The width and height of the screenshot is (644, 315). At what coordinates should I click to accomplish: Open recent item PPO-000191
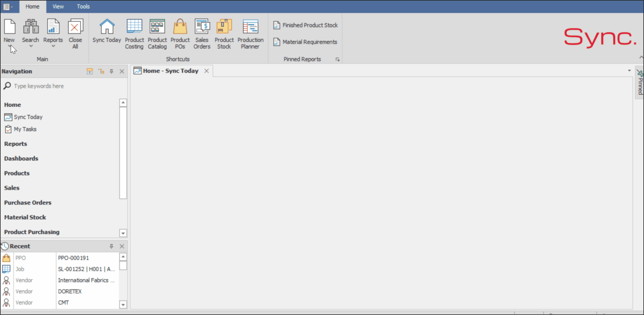(x=73, y=258)
